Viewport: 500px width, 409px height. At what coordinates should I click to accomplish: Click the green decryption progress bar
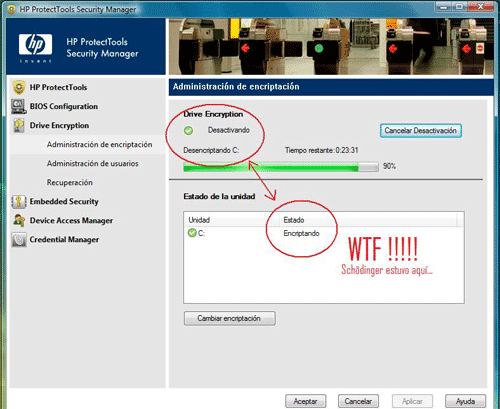(281, 167)
